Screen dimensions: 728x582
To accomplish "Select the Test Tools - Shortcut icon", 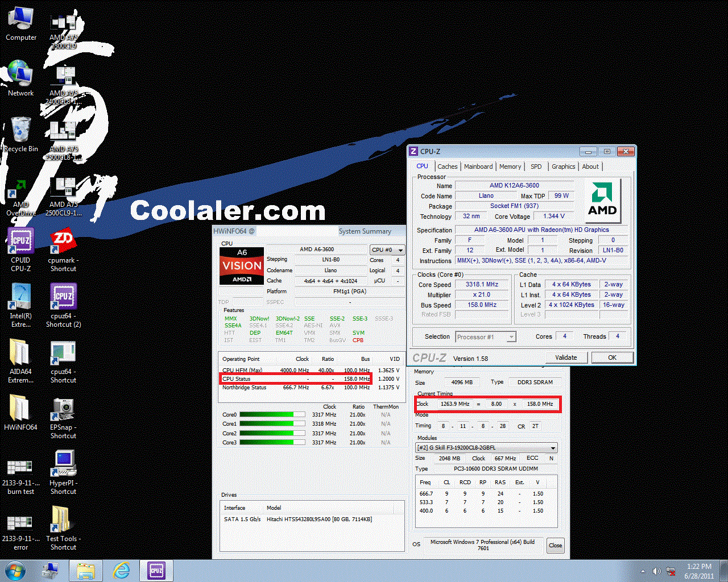I will pos(63,529).
